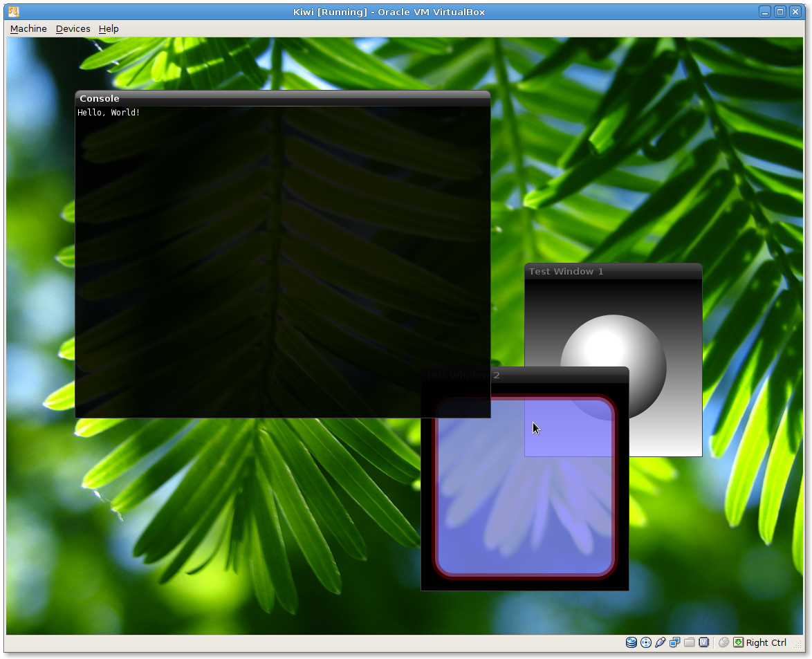The height and width of the screenshot is (659, 812).
Task: Click the optical CD/DVD drive status icon
Action: (x=646, y=642)
